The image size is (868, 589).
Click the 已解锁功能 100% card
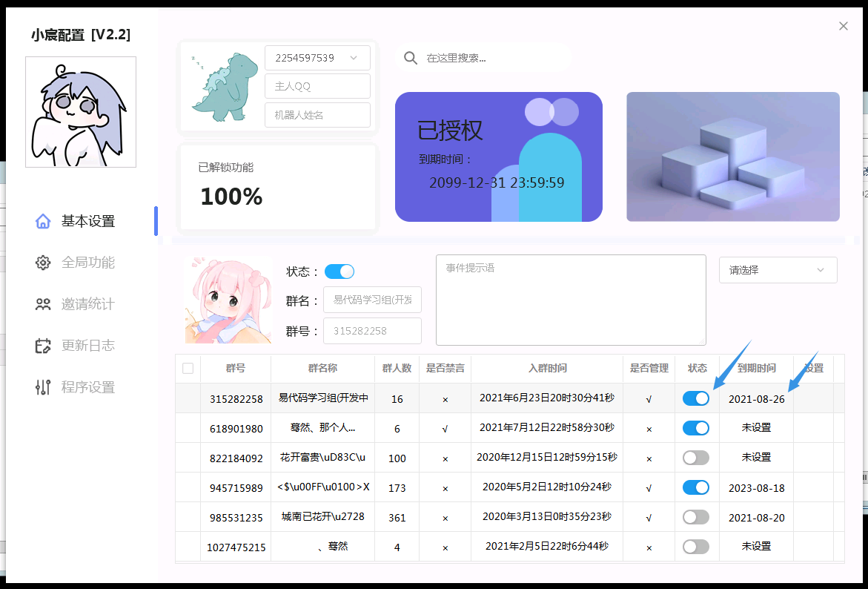click(x=278, y=187)
